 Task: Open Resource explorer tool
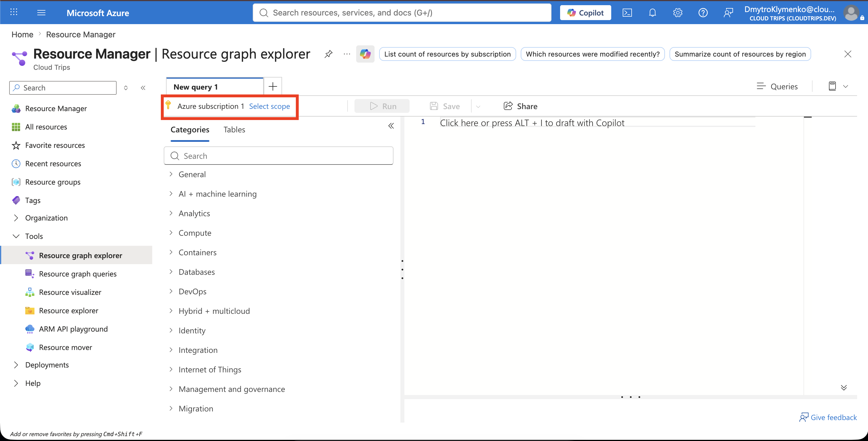click(69, 310)
